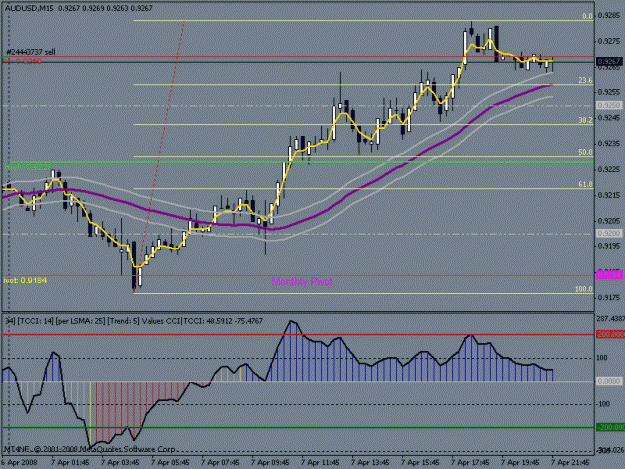Click the 7 Apr 09:45 time label
Viewport: 625px width, 469px height.
(270, 463)
